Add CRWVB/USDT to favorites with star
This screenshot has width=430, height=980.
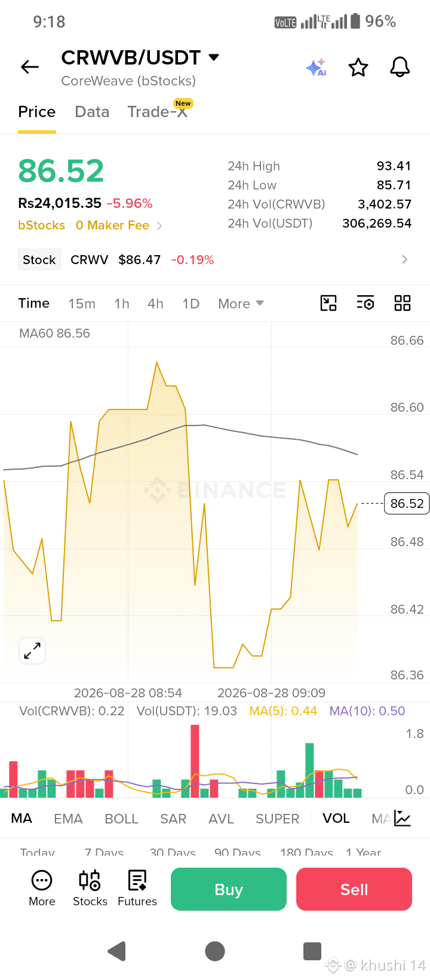coord(358,68)
